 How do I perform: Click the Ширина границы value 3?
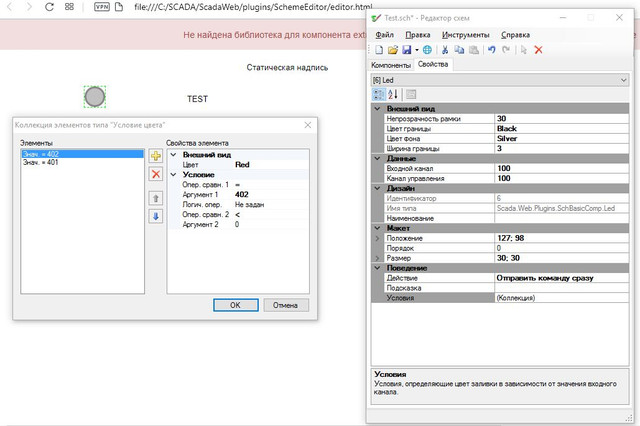(562, 149)
